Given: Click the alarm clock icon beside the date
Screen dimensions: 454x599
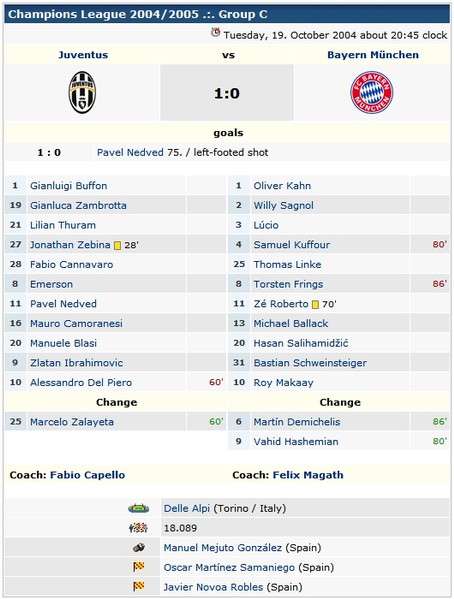Looking at the screenshot, I should [216, 33].
